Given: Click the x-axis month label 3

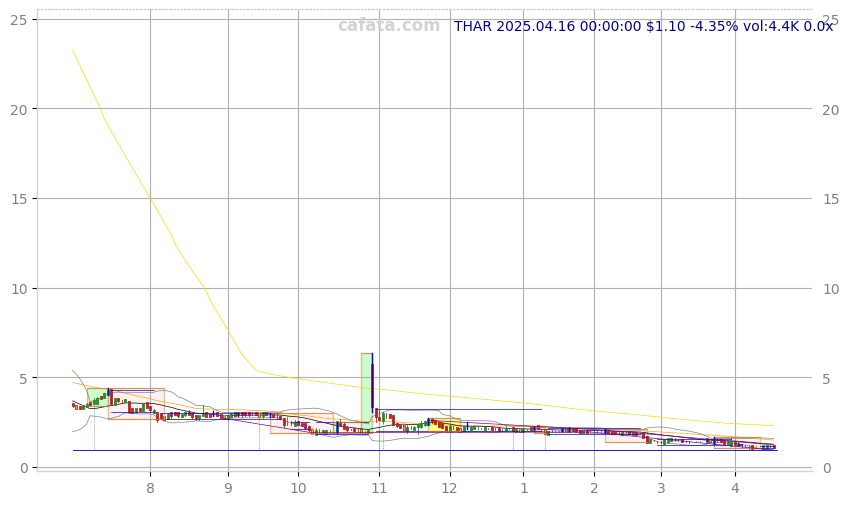Looking at the screenshot, I should [661, 488].
